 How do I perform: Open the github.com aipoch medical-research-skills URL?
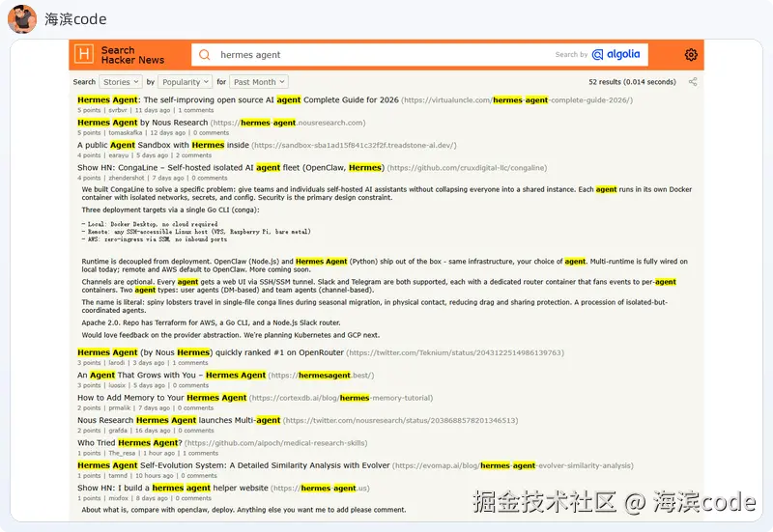[x=276, y=443]
